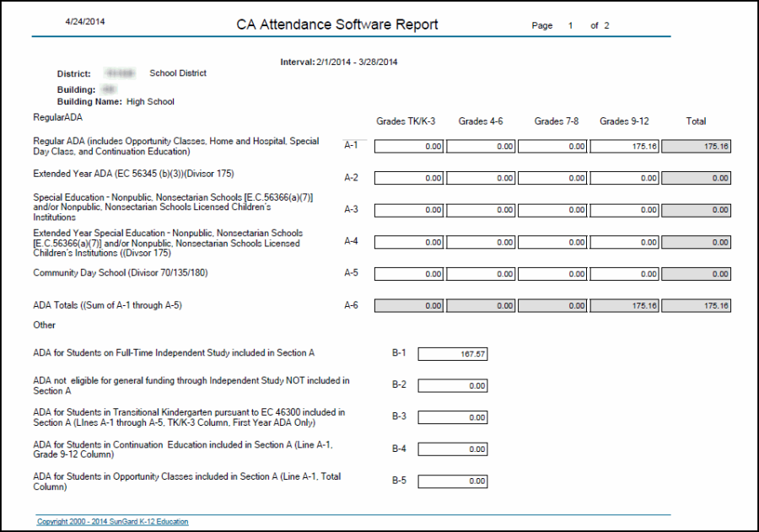The height and width of the screenshot is (532, 759).
Task: Click the SunGard K-12 Education copyright link
Action: (x=112, y=522)
